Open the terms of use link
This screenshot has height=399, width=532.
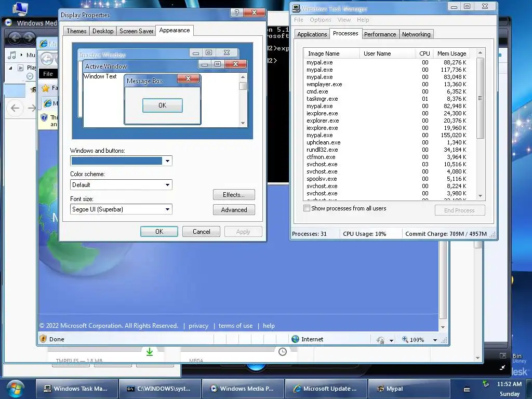click(x=235, y=326)
